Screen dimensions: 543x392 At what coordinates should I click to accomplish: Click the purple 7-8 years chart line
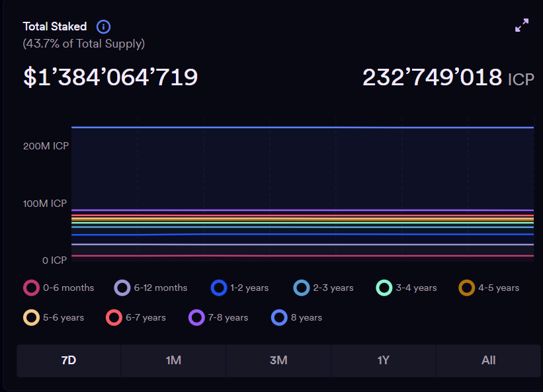tap(302, 210)
